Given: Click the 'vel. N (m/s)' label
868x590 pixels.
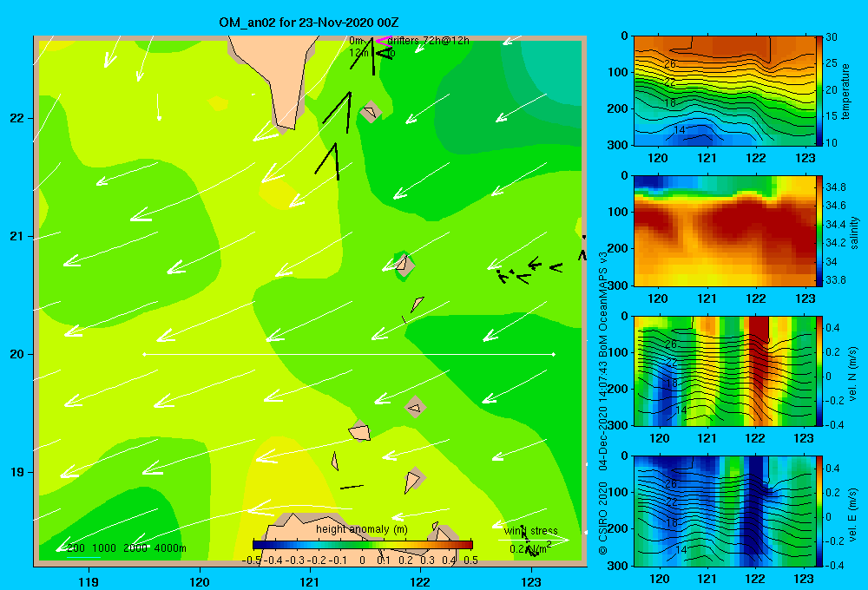Looking at the screenshot, I should point(853,374).
